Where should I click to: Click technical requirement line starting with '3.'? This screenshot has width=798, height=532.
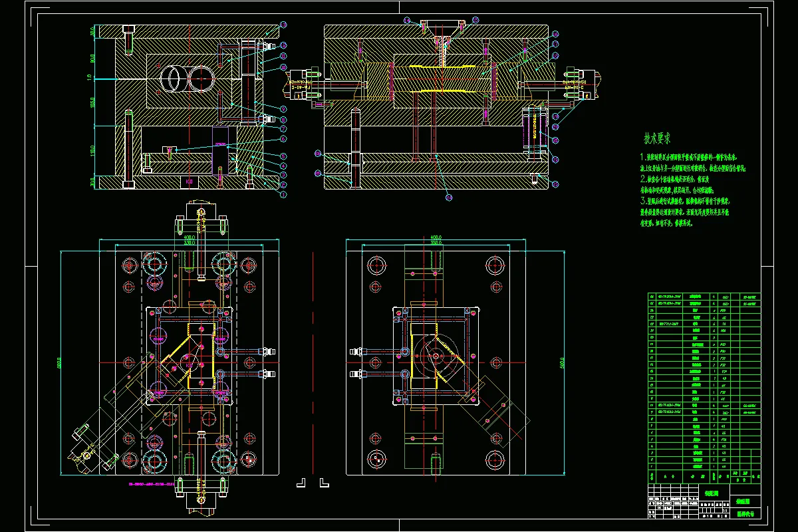(x=685, y=200)
